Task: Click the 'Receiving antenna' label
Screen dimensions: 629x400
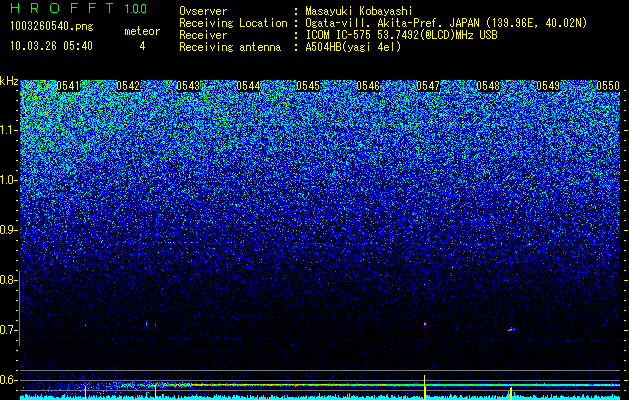Action: tap(230, 47)
